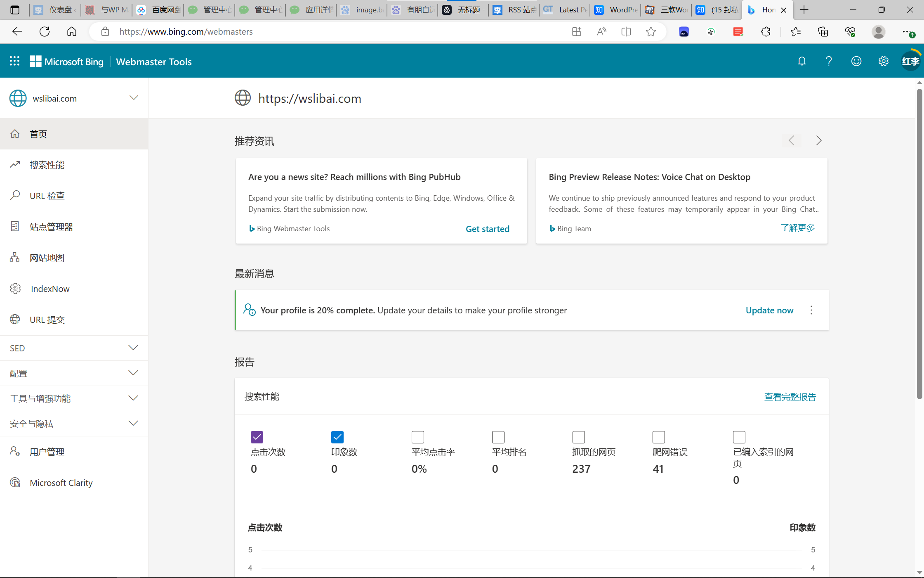Enable the 抓取的网页 checkbox
This screenshot has width=924, height=578.
[578, 437]
